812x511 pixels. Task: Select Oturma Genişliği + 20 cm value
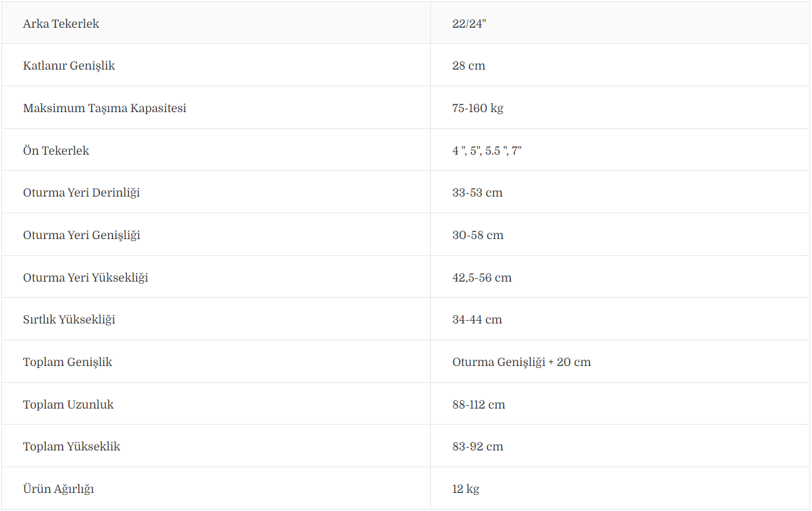point(522,362)
